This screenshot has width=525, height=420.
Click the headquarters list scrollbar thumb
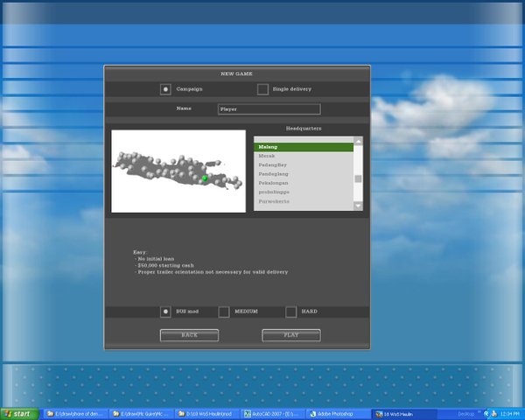(358, 178)
